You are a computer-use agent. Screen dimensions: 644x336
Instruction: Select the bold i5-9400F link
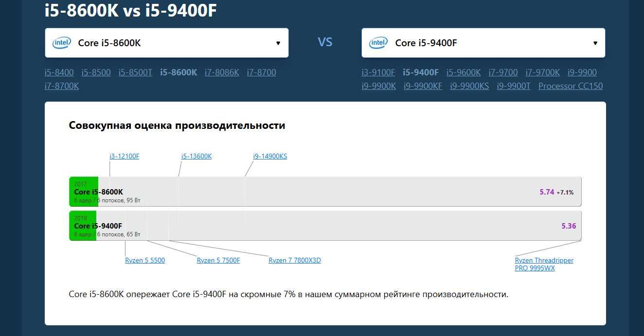(421, 72)
